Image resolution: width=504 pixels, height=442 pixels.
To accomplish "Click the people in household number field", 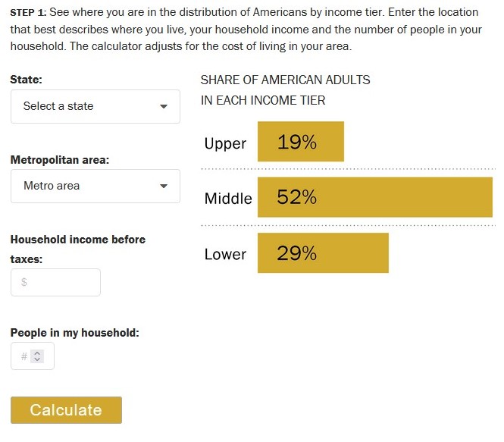I will coord(23,356).
